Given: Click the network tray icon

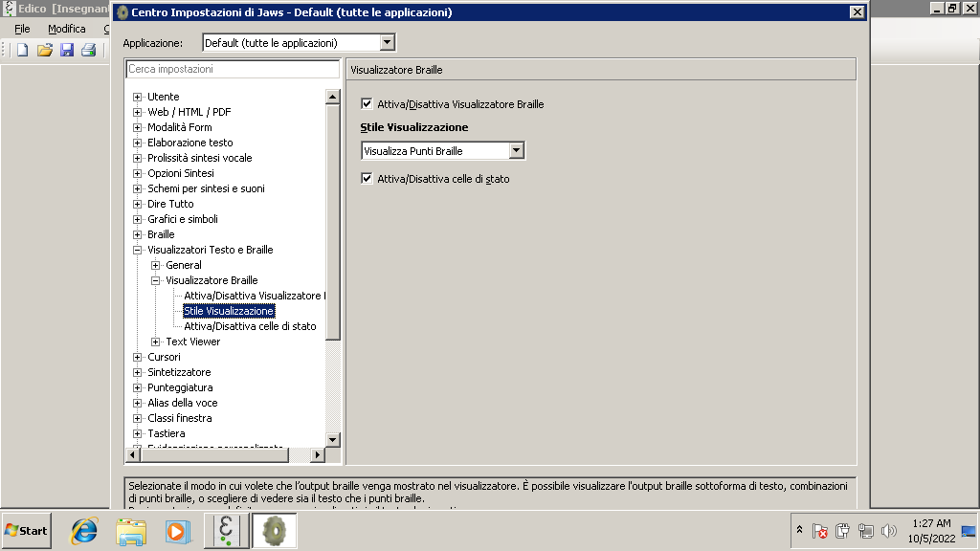Looking at the screenshot, I should (x=865, y=531).
